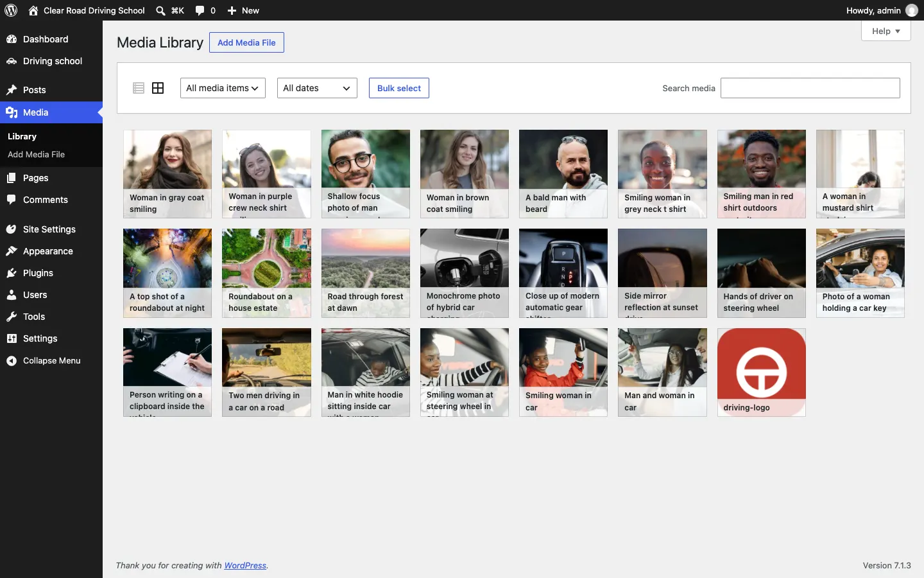Open Side mirror reflection at sunset thumbnail
Viewport: 924px width, 578px height.
[662, 273]
